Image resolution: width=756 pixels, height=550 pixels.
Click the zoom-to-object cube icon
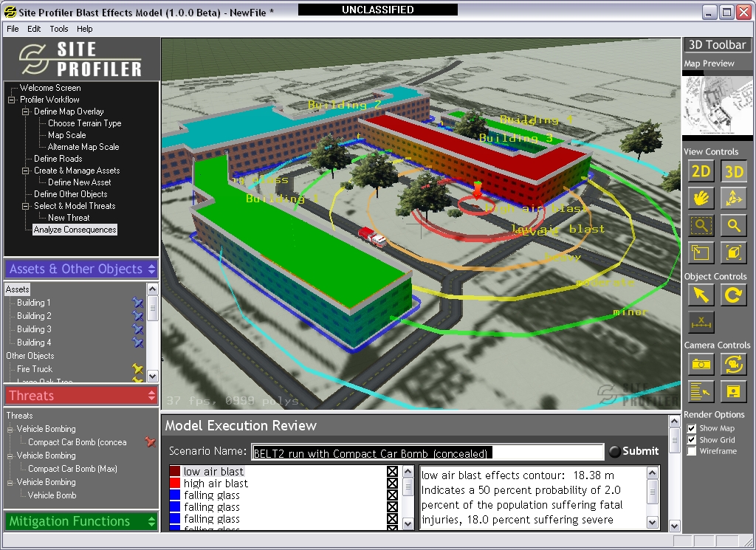coord(733,252)
